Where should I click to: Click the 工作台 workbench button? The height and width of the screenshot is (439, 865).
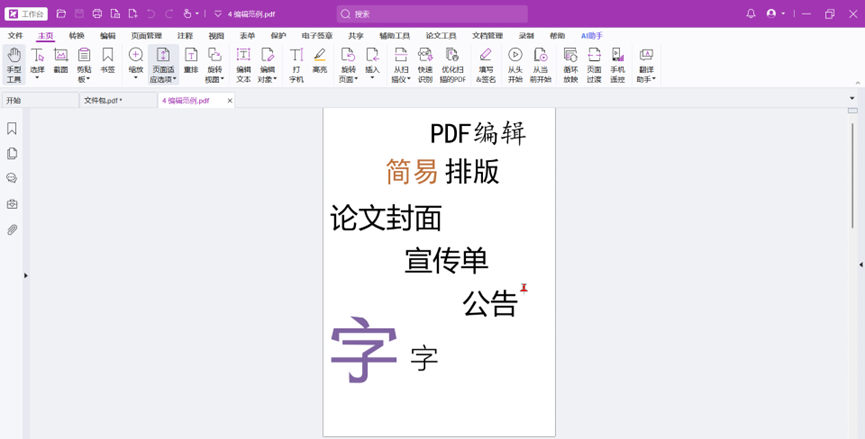pos(26,14)
